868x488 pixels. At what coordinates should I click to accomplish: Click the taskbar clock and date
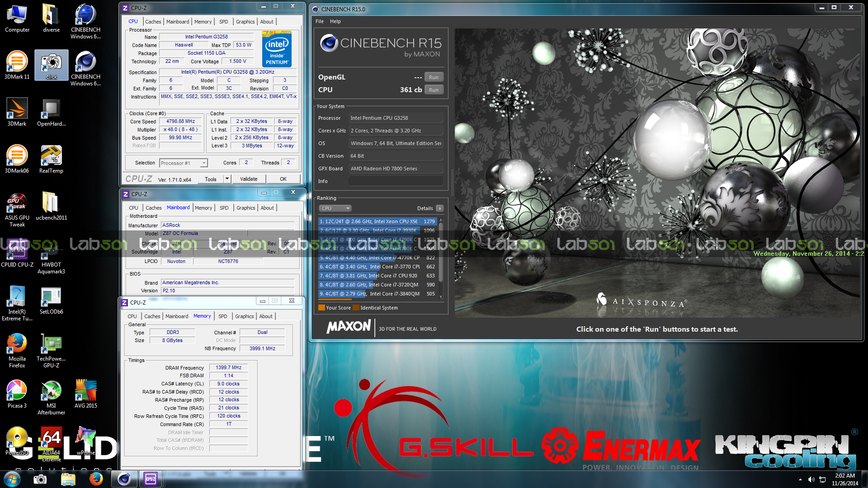[x=844, y=479]
